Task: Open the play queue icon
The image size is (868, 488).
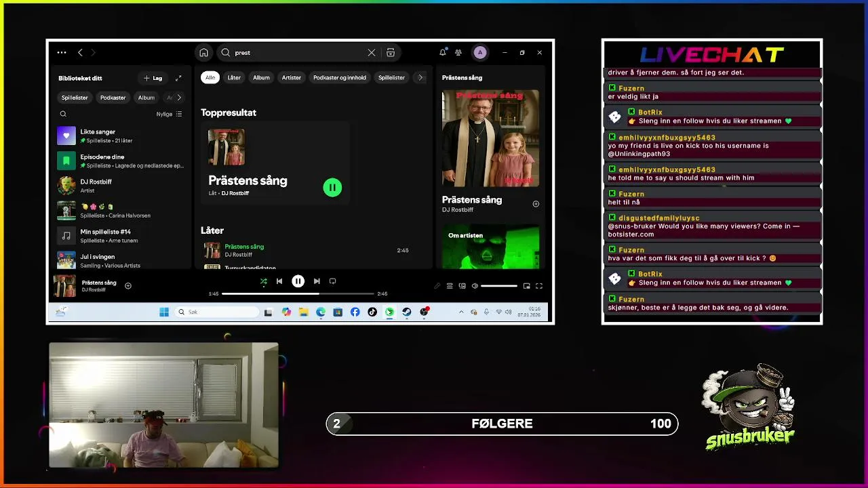Action: tap(450, 286)
